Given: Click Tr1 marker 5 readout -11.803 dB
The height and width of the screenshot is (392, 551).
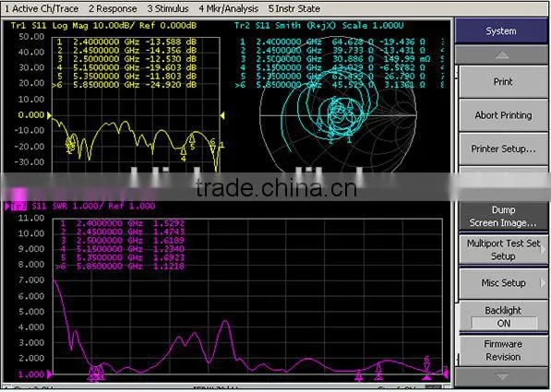Looking at the screenshot, I should pos(127,77).
